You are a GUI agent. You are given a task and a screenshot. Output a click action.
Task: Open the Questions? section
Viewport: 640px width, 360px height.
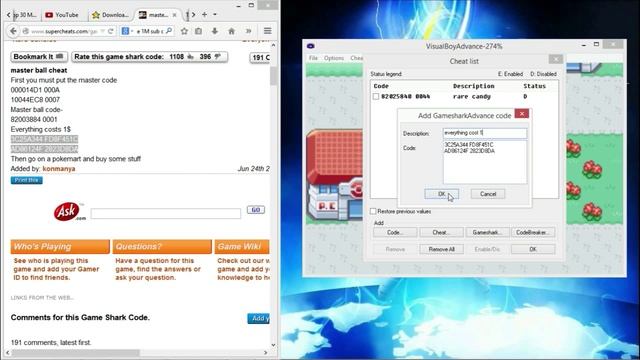click(x=162, y=247)
